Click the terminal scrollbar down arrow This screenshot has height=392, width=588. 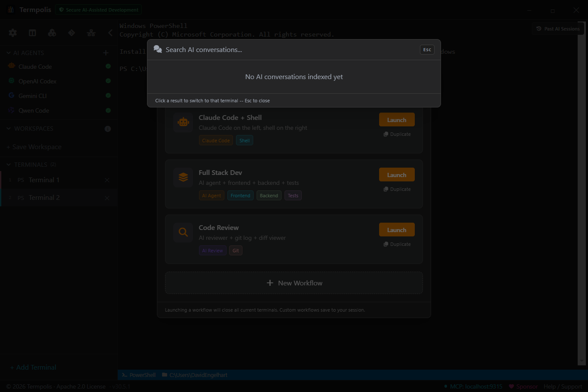[582, 361]
